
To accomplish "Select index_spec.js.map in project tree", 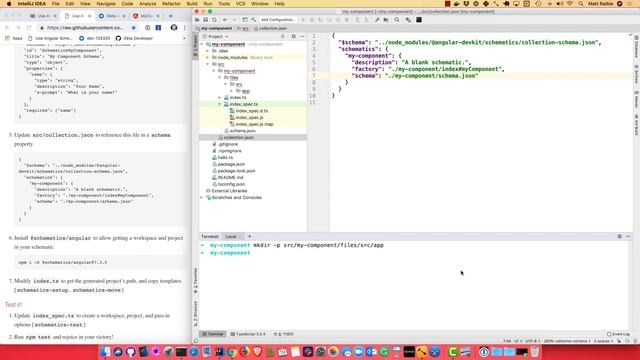I will click(x=253, y=124).
